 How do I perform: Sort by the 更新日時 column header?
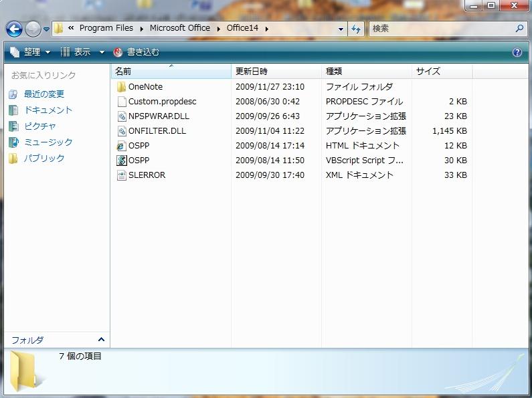click(276, 71)
